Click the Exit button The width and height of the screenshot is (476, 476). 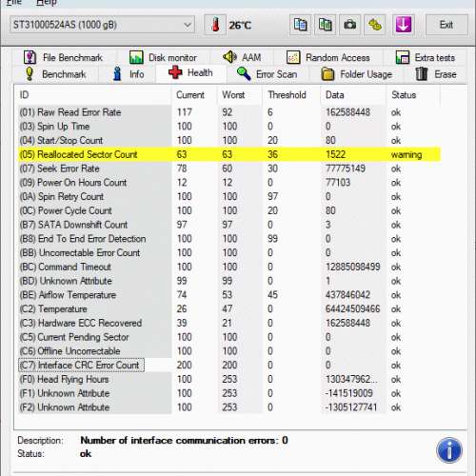coord(446,25)
